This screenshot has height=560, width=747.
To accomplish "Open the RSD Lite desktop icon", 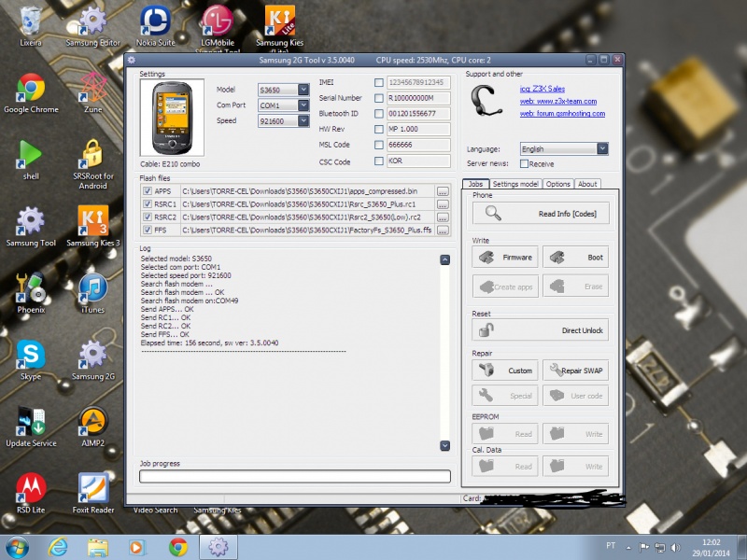I will 31,494.
